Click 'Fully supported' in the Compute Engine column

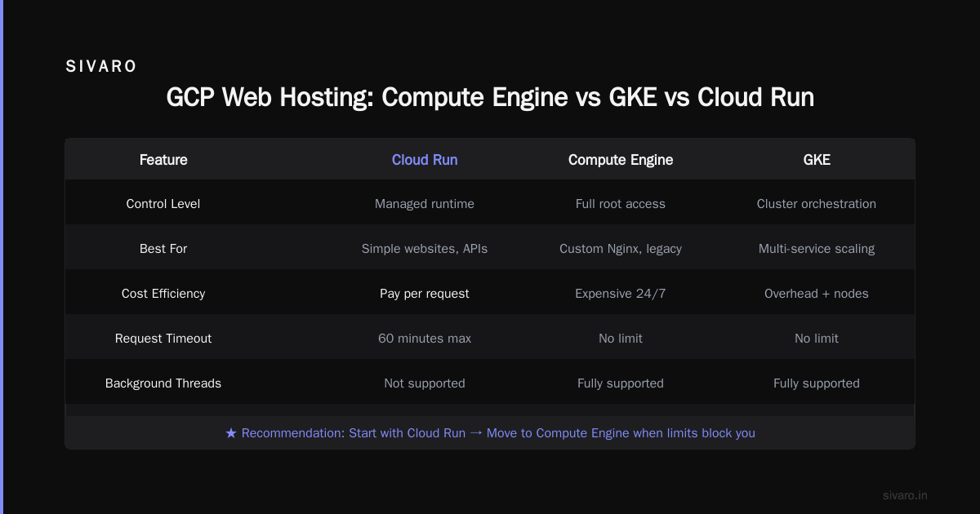(621, 383)
